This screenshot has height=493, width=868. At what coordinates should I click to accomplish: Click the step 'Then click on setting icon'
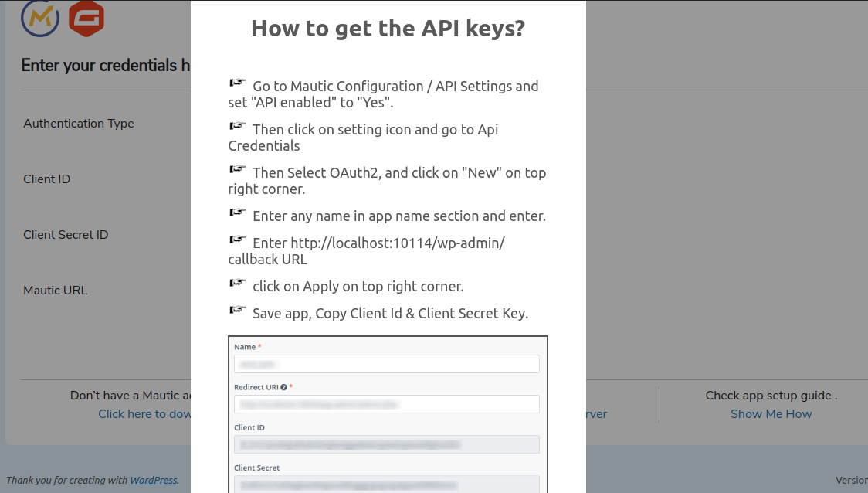click(x=363, y=138)
